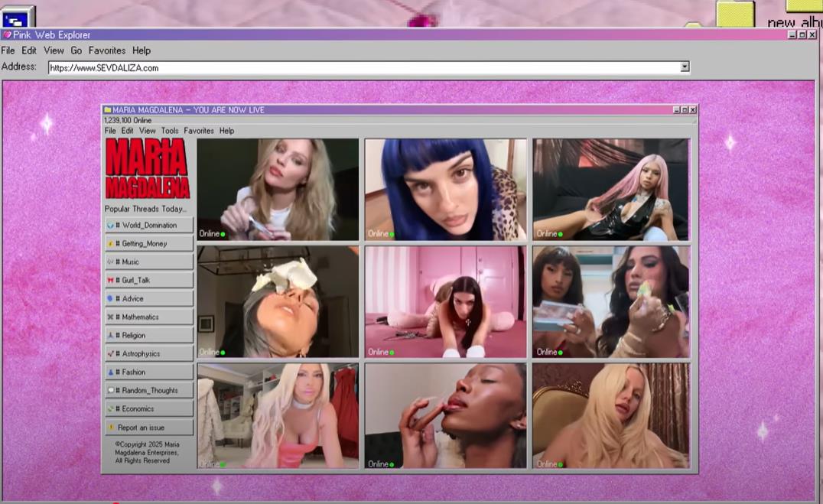The width and height of the screenshot is (823, 504).
Task: Click the bow icon next to Gurl_Talk
Action: click(x=111, y=280)
